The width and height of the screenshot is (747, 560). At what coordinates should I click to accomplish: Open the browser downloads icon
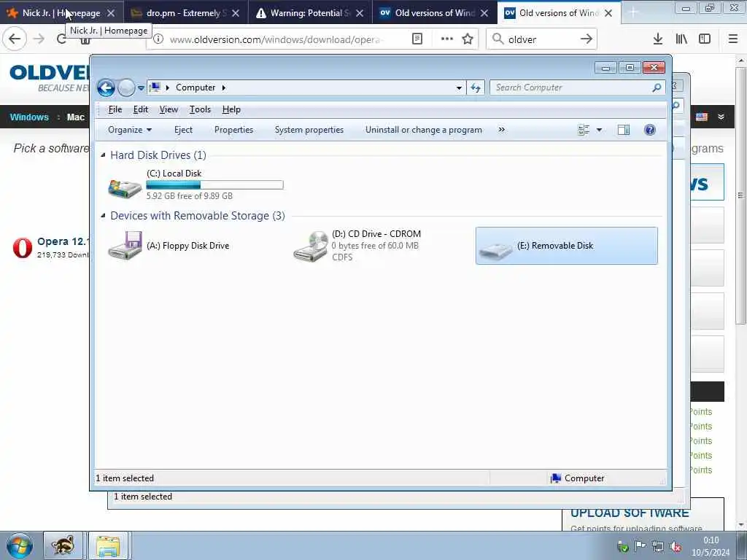pos(657,39)
